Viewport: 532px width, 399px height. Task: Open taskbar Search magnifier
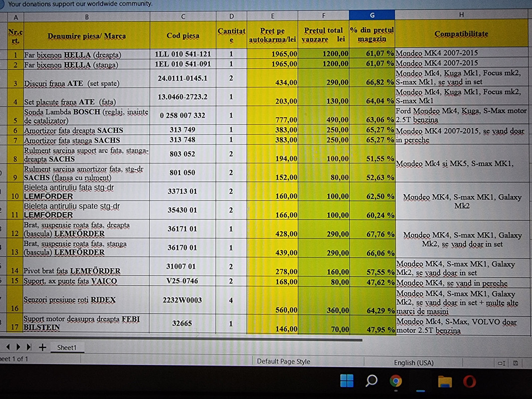point(371,381)
